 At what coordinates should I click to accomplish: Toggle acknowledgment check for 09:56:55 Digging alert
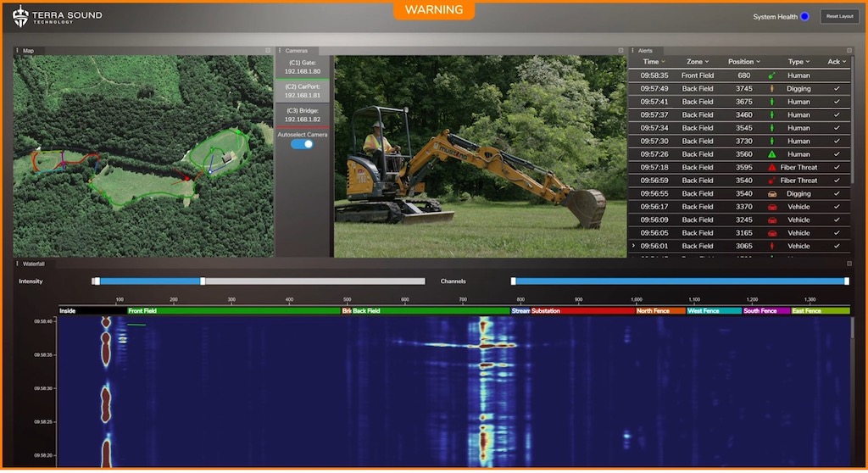point(837,194)
